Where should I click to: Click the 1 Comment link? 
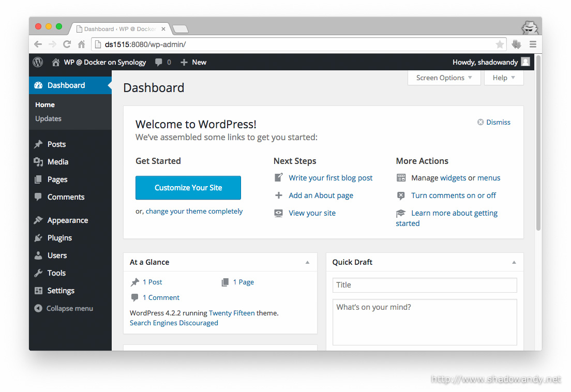tap(161, 298)
